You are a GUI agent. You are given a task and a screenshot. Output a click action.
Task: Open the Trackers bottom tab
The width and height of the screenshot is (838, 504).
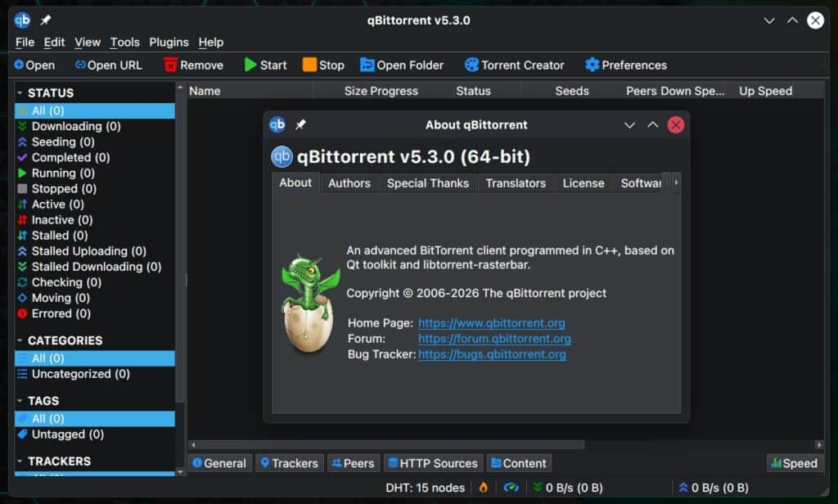click(x=289, y=463)
